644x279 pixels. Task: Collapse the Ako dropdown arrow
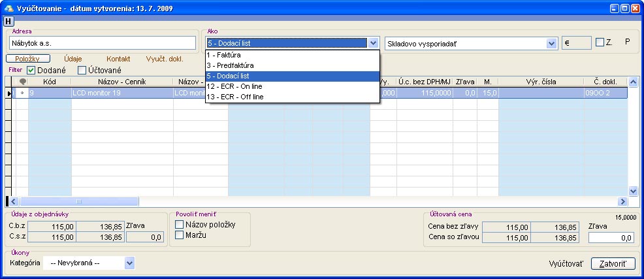(373, 43)
